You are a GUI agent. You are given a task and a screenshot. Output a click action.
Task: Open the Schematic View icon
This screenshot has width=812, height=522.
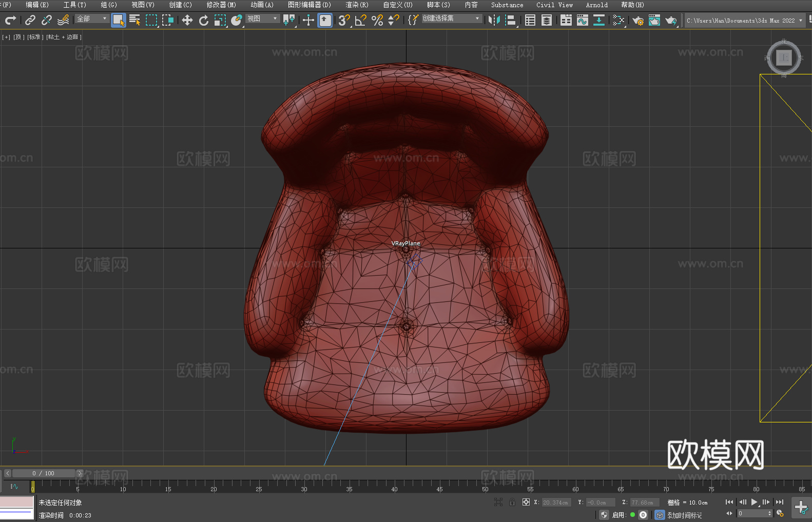tap(599, 20)
